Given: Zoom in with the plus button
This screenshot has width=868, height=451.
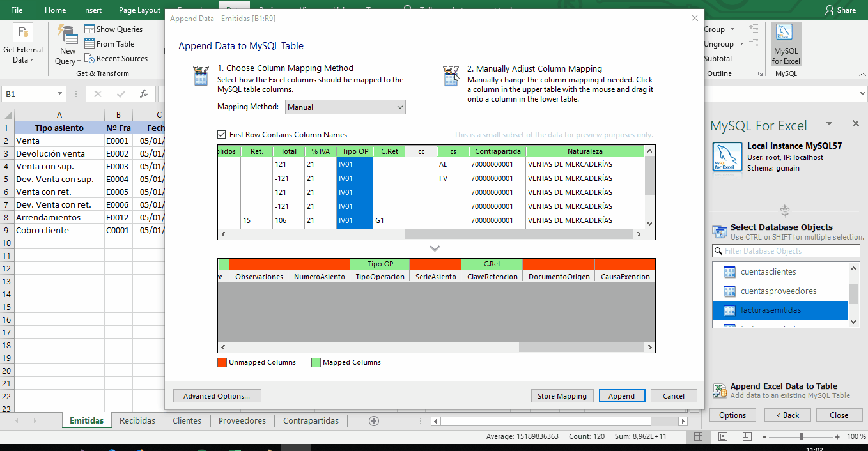Looking at the screenshot, I should [837, 436].
